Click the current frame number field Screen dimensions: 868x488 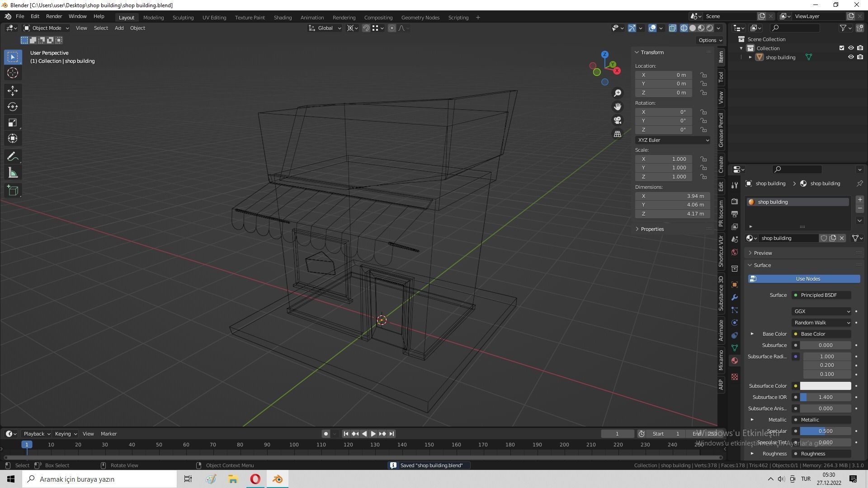618,434
